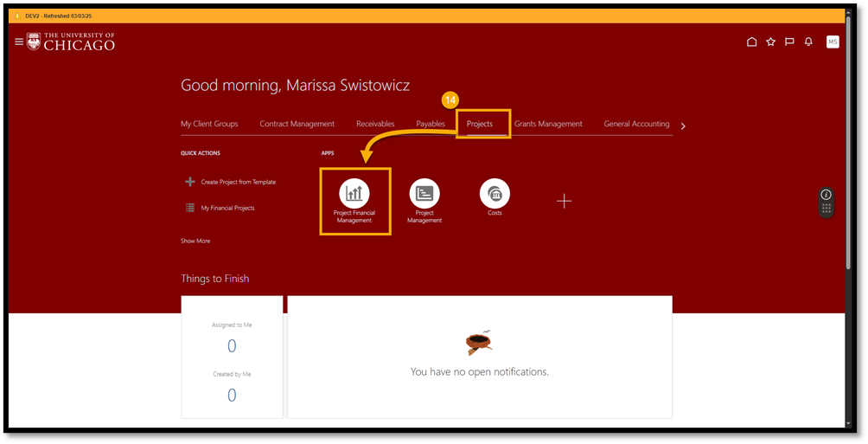Image resolution: width=868 pixels, height=444 pixels.
Task: Click the Assigned to Me count
Action: pyautogui.click(x=232, y=346)
